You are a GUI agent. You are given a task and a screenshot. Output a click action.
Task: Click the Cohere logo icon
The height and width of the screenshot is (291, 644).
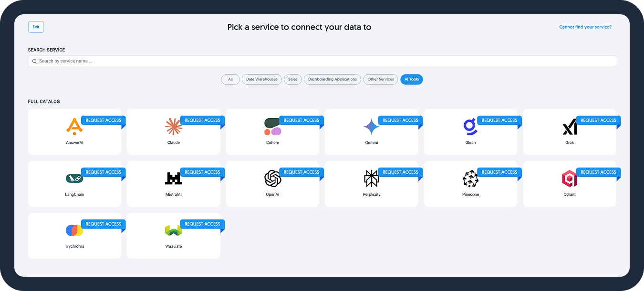tap(272, 127)
